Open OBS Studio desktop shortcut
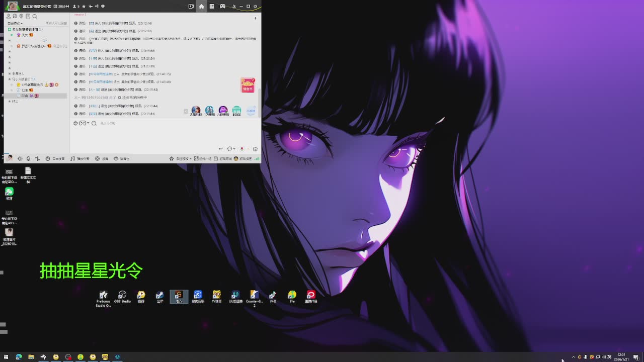The image size is (644, 362). point(122,297)
